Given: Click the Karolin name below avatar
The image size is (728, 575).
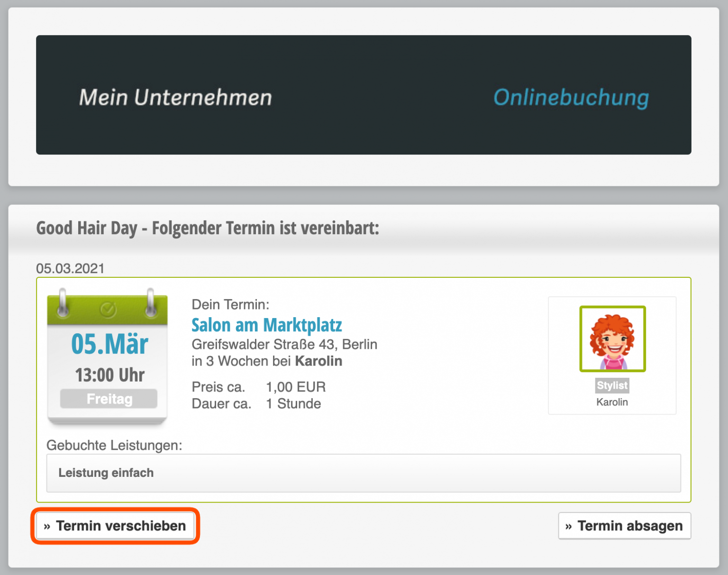Looking at the screenshot, I should [612, 402].
